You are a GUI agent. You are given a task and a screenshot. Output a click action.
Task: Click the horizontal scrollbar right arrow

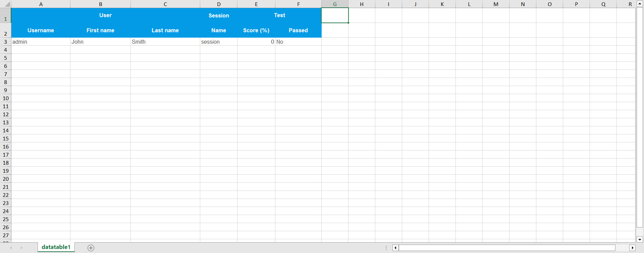tap(632, 248)
